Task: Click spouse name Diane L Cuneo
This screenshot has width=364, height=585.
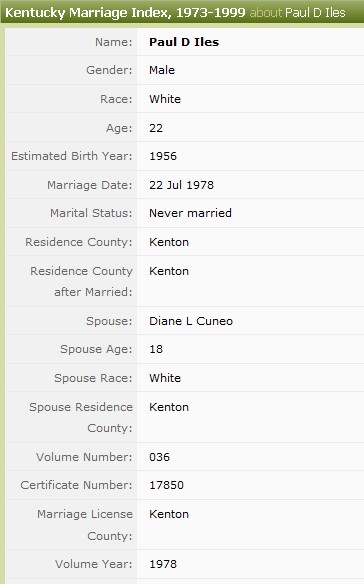Action: tap(191, 321)
